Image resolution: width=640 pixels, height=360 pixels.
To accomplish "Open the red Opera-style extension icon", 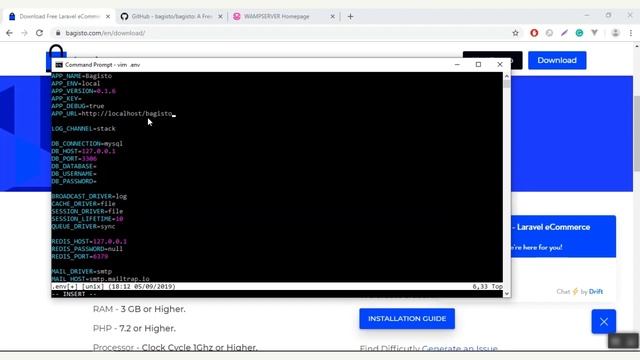I will (x=534, y=33).
